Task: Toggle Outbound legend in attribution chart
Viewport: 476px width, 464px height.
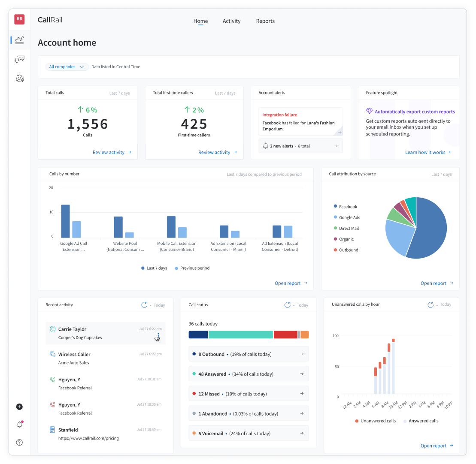Action: 346,250
